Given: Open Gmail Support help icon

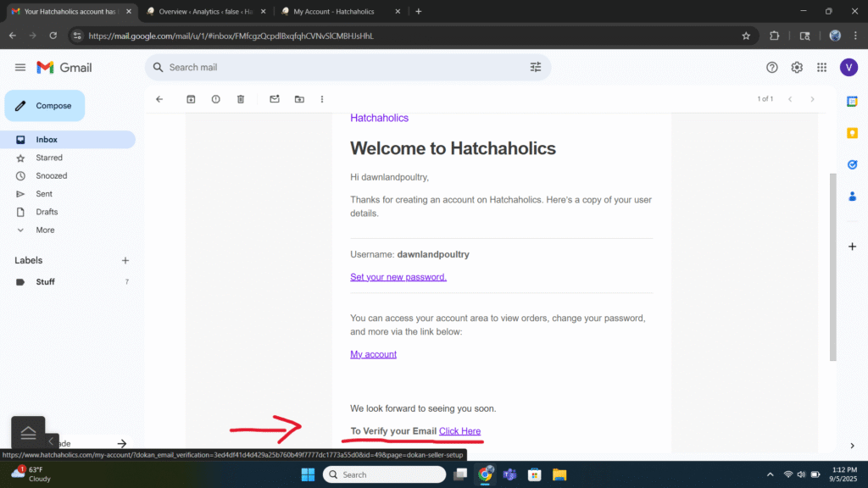Looking at the screenshot, I should click(x=771, y=68).
